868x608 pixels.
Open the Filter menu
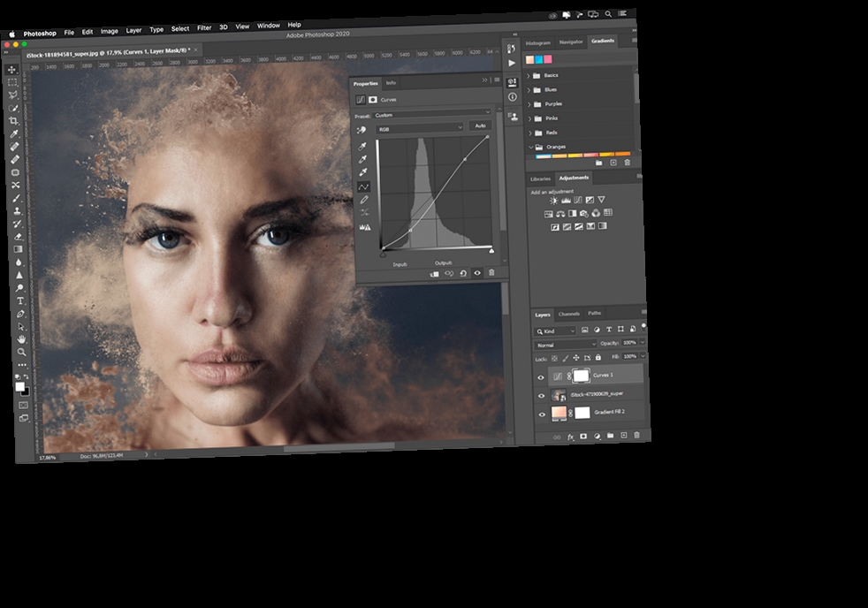pyautogui.click(x=203, y=26)
